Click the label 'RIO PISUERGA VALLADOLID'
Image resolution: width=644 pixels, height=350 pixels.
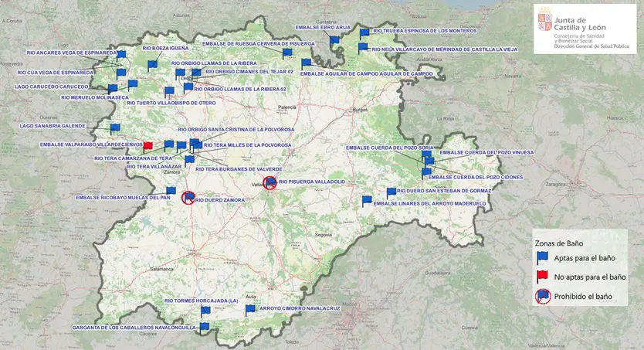pos(312,182)
